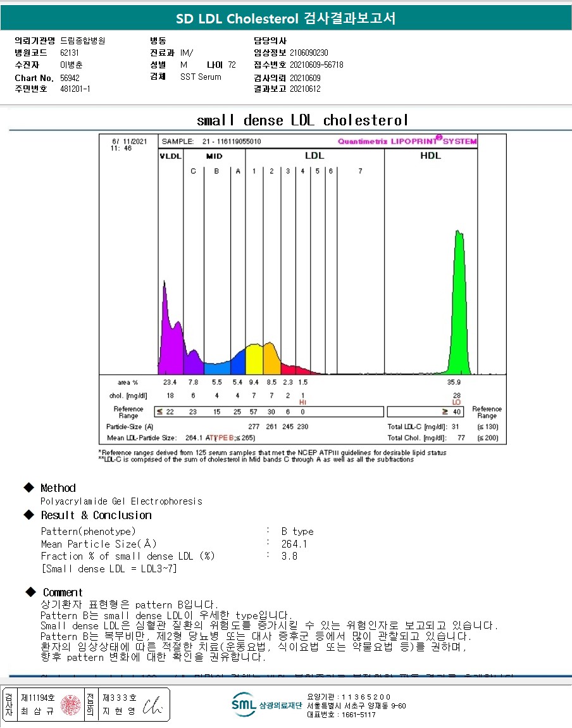Image resolution: width=572 pixels, height=728 pixels.
Task: Click the 접수번호 value 20210609-56718
Action: point(316,65)
